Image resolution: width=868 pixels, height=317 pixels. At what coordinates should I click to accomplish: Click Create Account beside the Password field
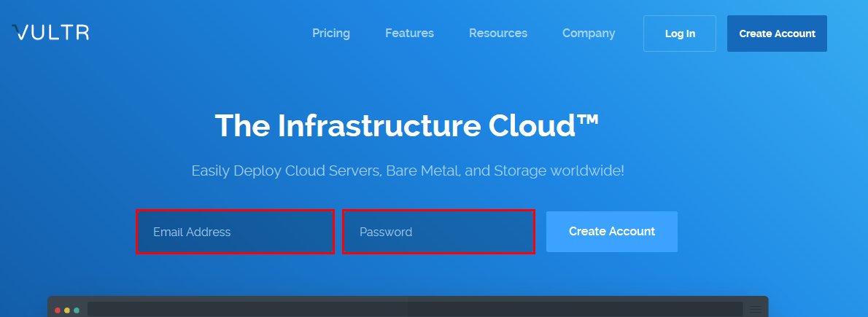(x=612, y=231)
